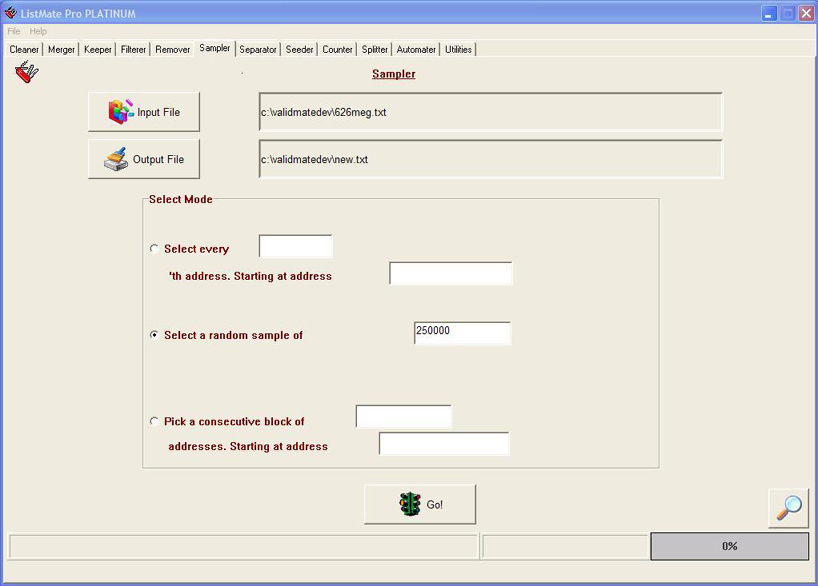
Task: Open the File menu
Action: click(14, 31)
